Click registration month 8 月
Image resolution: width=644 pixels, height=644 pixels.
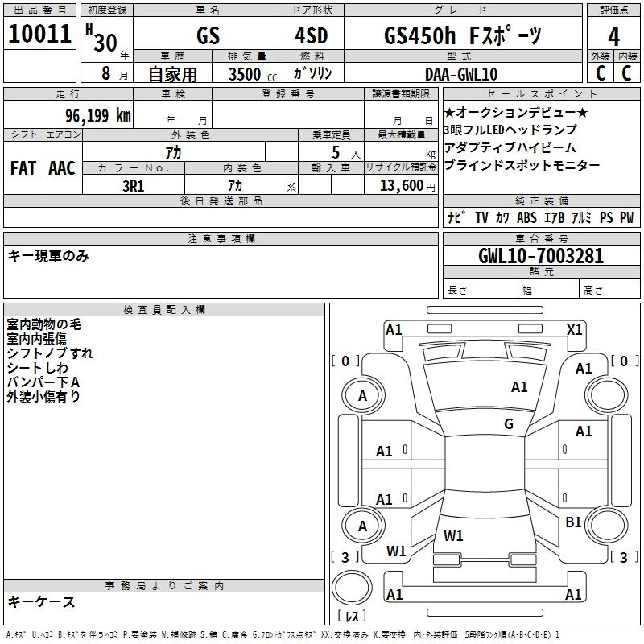(x=114, y=73)
